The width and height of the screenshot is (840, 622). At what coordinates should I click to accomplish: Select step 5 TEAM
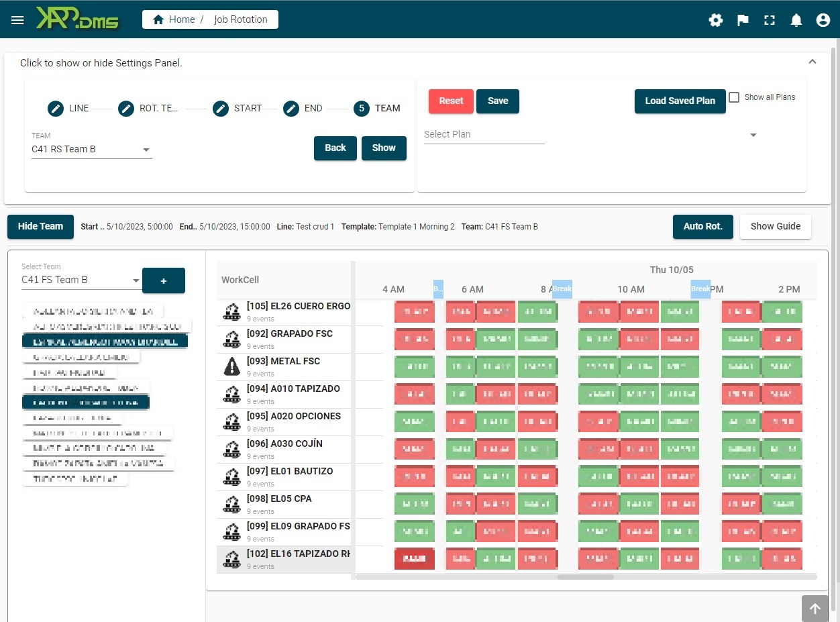coord(377,108)
